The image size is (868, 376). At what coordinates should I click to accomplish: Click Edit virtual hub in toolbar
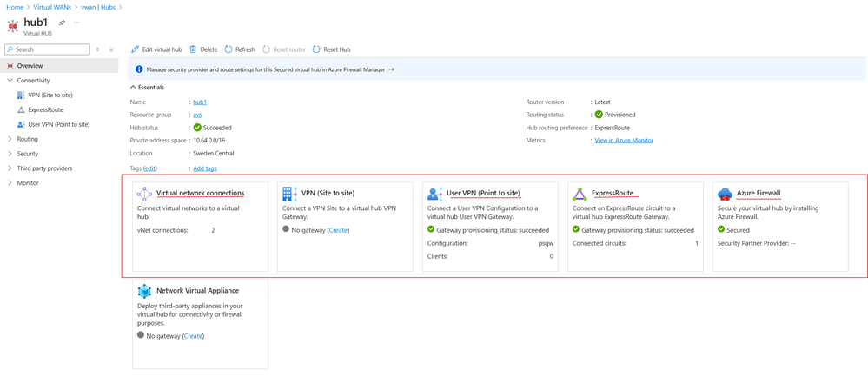tap(156, 49)
